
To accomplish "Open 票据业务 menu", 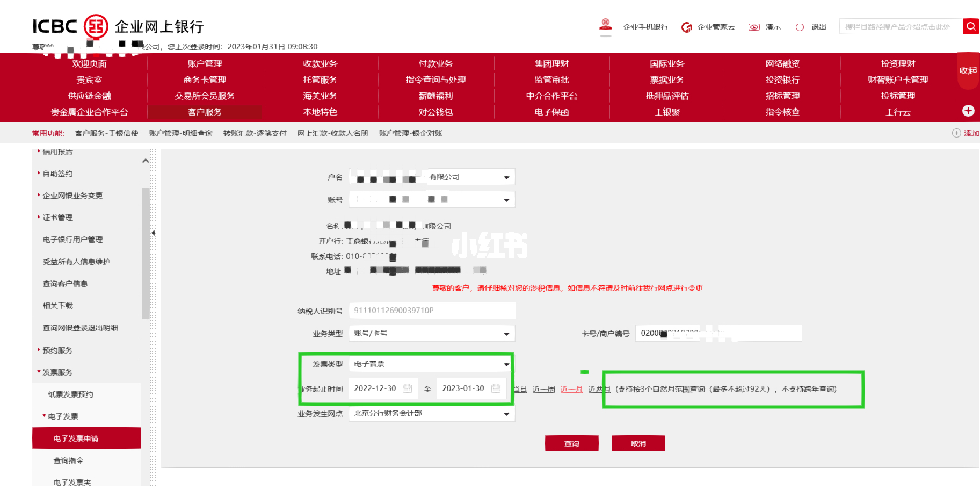I will [667, 80].
